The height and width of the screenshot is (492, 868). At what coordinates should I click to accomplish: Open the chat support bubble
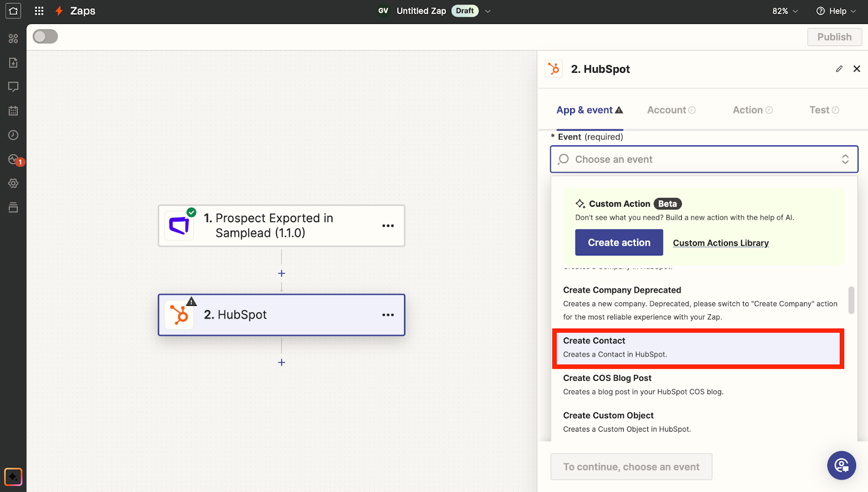(x=841, y=465)
